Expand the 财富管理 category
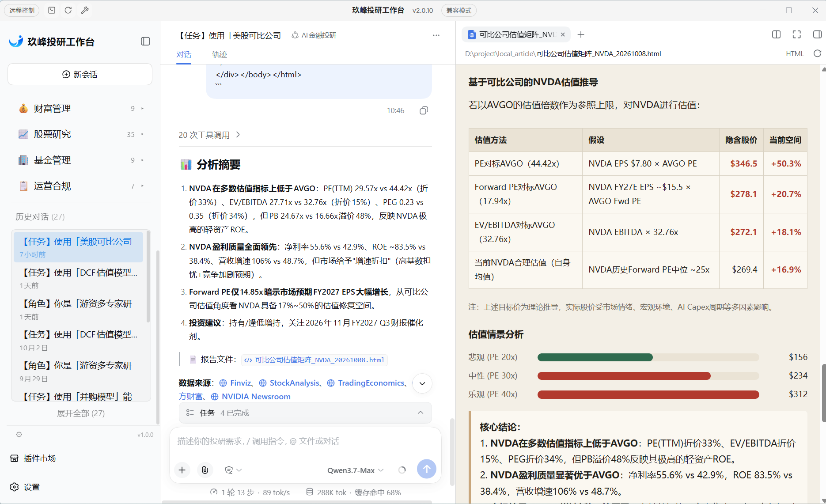Viewport: 826px width, 504px height. click(x=80, y=109)
